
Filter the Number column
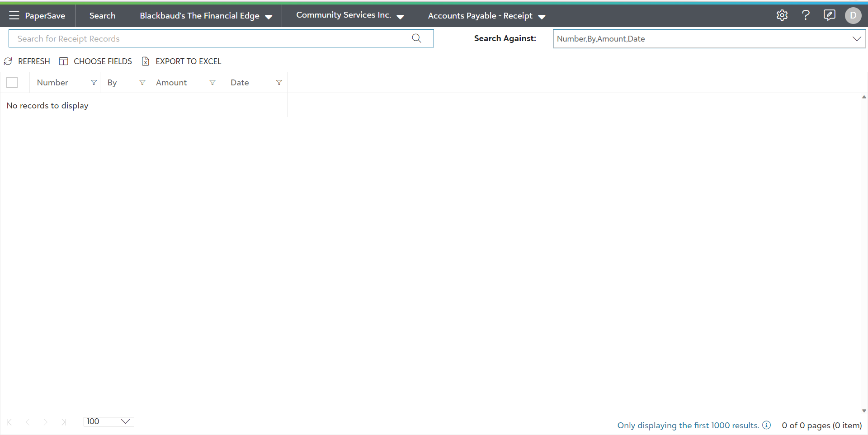[x=94, y=83]
